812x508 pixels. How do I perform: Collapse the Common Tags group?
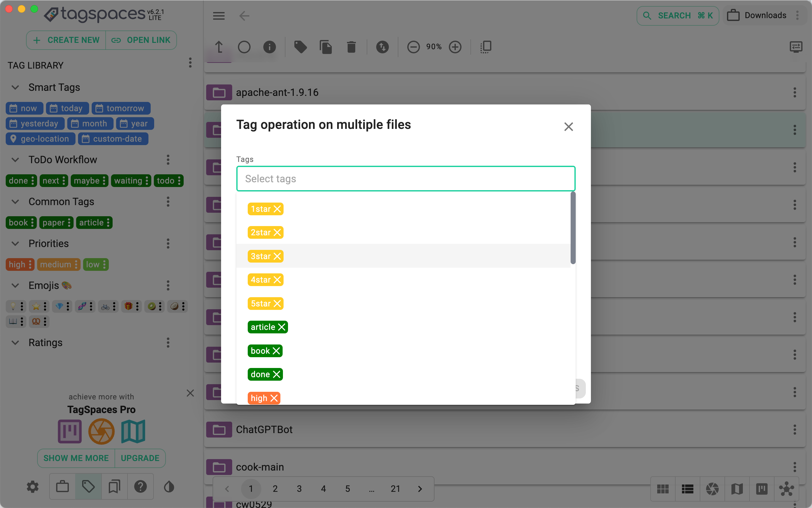pos(15,202)
